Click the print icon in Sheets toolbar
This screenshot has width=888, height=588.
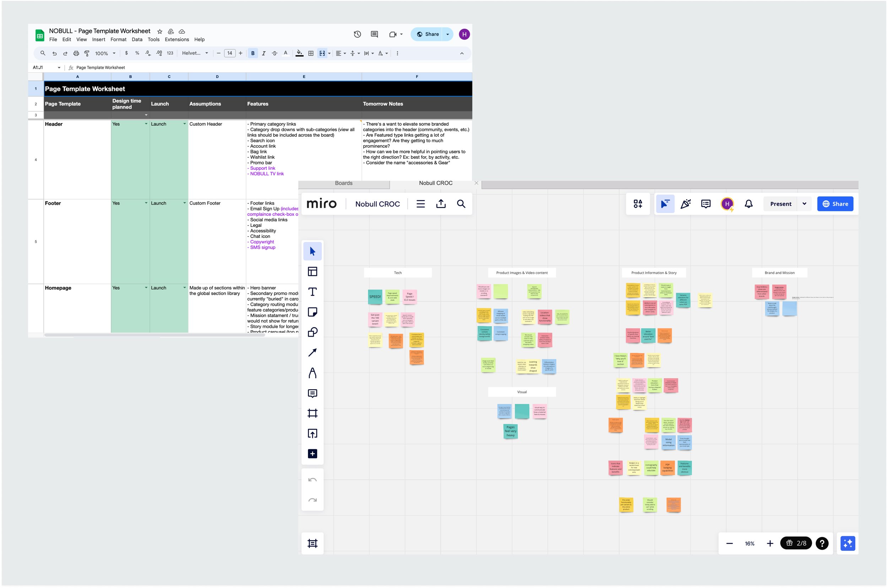(76, 53)
